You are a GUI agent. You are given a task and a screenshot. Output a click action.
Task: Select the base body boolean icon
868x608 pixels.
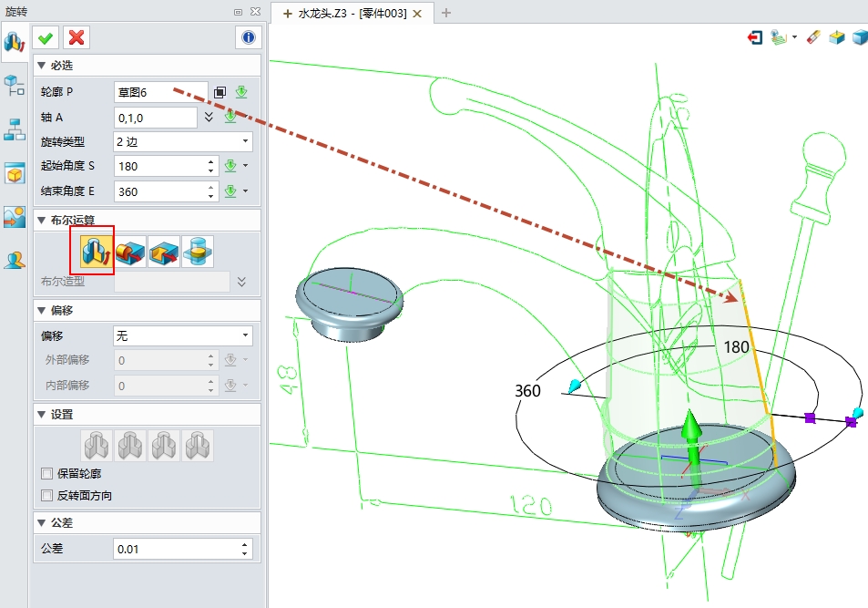click(97, 251)
